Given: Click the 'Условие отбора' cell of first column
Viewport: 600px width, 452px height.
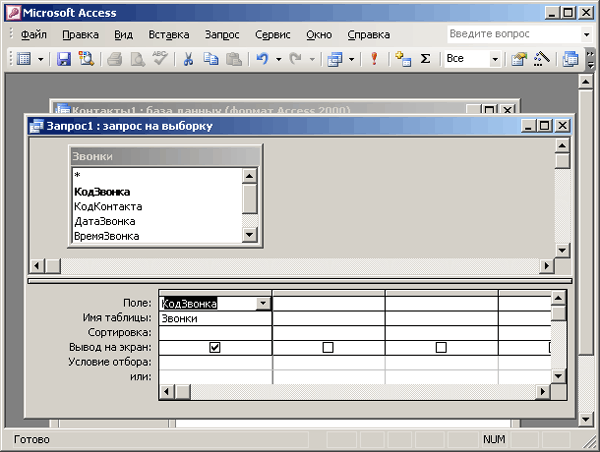Looking at the screenshot, I should point(215,362).
